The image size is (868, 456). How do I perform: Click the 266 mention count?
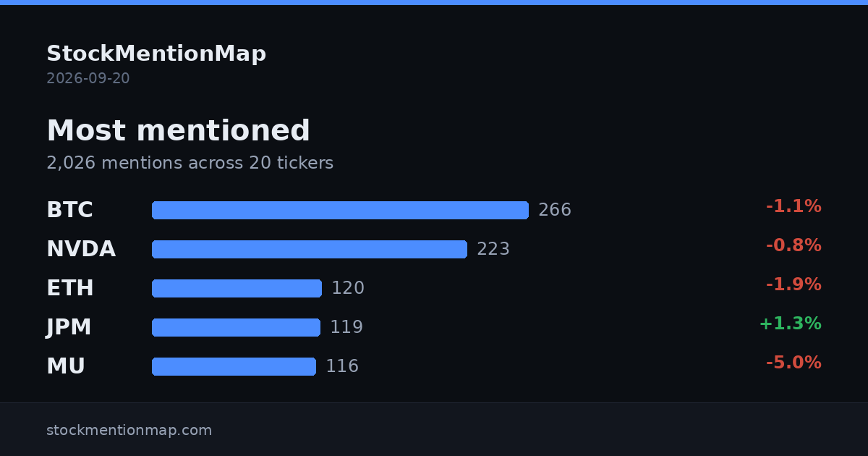[555, 210]
